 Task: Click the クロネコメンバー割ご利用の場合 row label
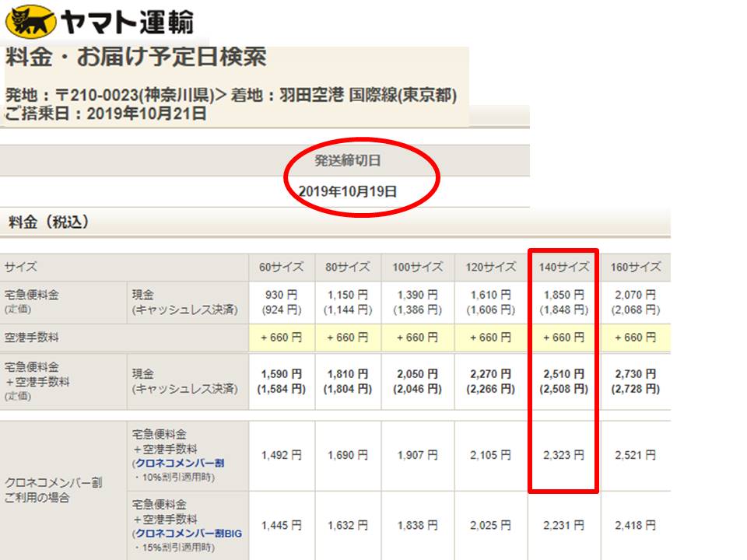54,490
